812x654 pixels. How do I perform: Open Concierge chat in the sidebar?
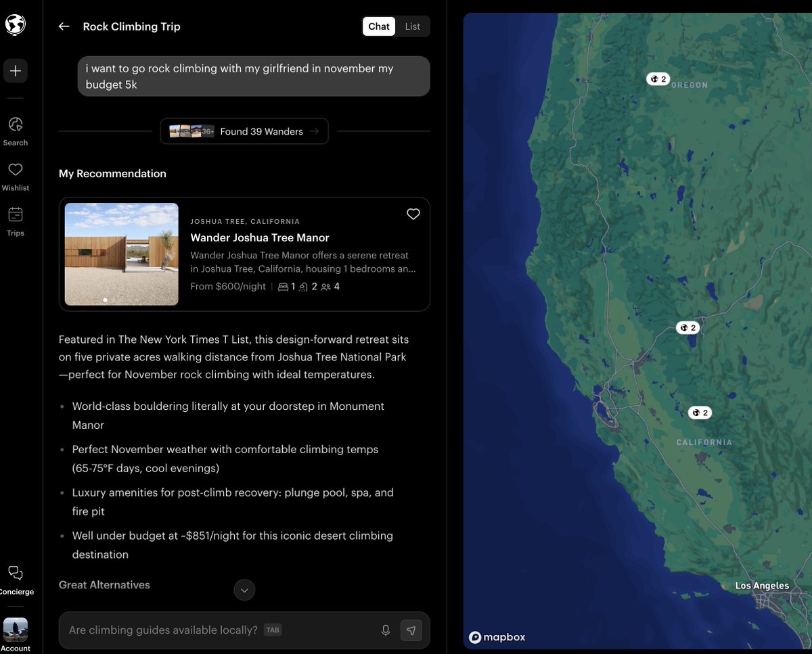[x=16, y=580]
